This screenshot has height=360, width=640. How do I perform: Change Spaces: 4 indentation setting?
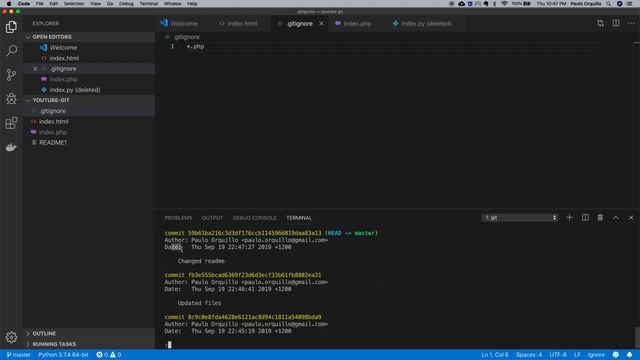pos(529,355)
